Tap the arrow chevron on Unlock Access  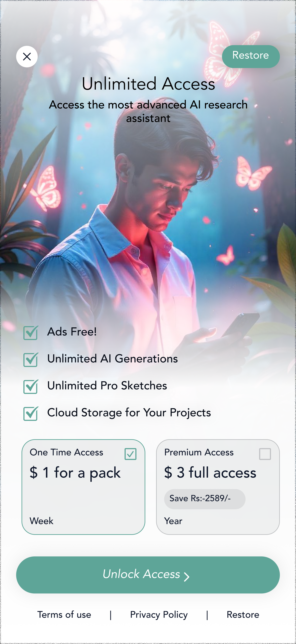(x=186, y=576)
